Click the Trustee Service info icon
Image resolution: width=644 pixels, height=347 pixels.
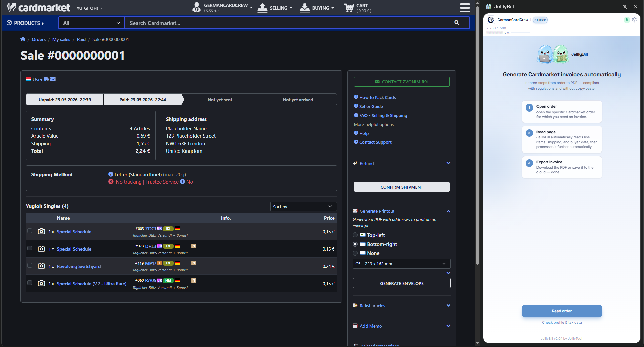pos(182,182)
